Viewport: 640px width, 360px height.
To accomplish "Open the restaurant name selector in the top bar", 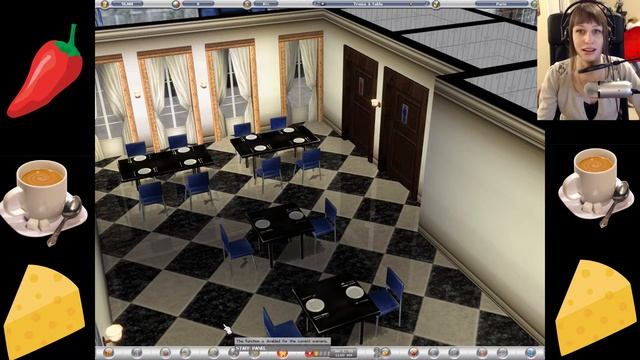I will pos(370,4).
